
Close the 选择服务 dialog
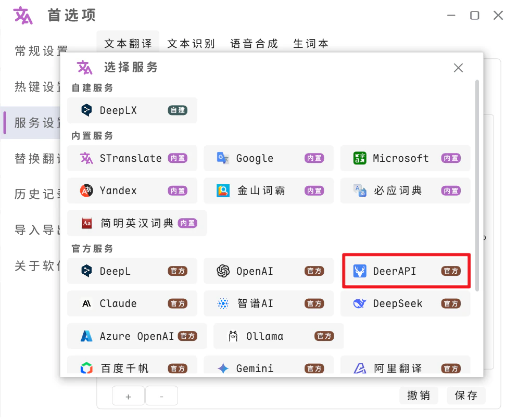click(458, 68)
